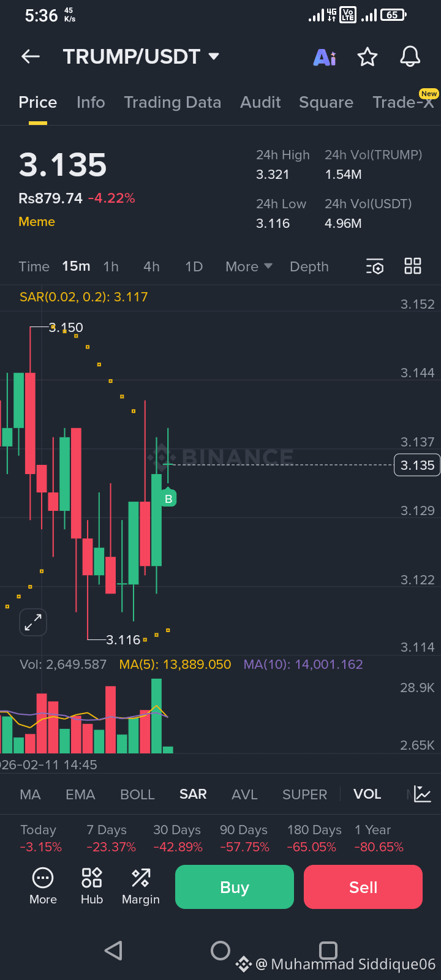The height and width of the screenshot is (980, 441).
Task: Open the Audit tab
Action: (x=260, y=102)
